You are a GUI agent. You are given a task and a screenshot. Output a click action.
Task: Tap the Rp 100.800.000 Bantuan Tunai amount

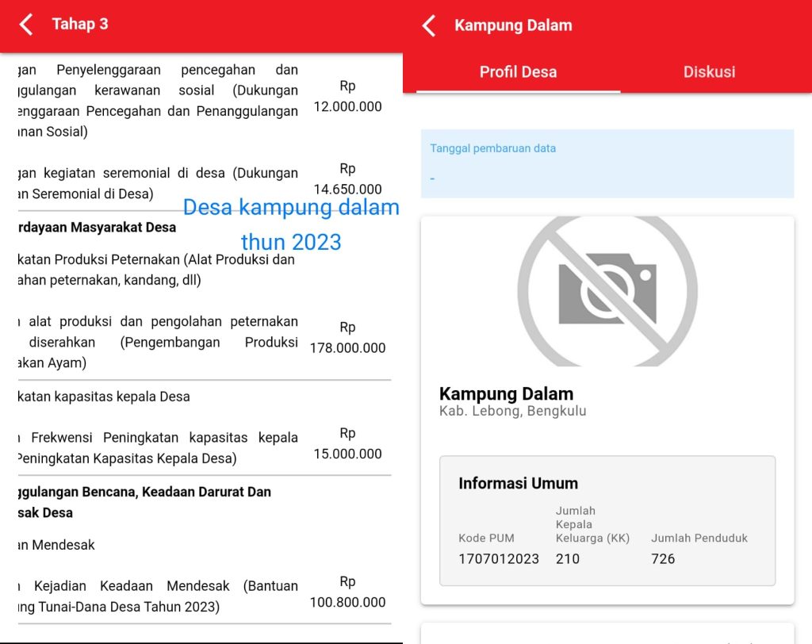(347, 592)
